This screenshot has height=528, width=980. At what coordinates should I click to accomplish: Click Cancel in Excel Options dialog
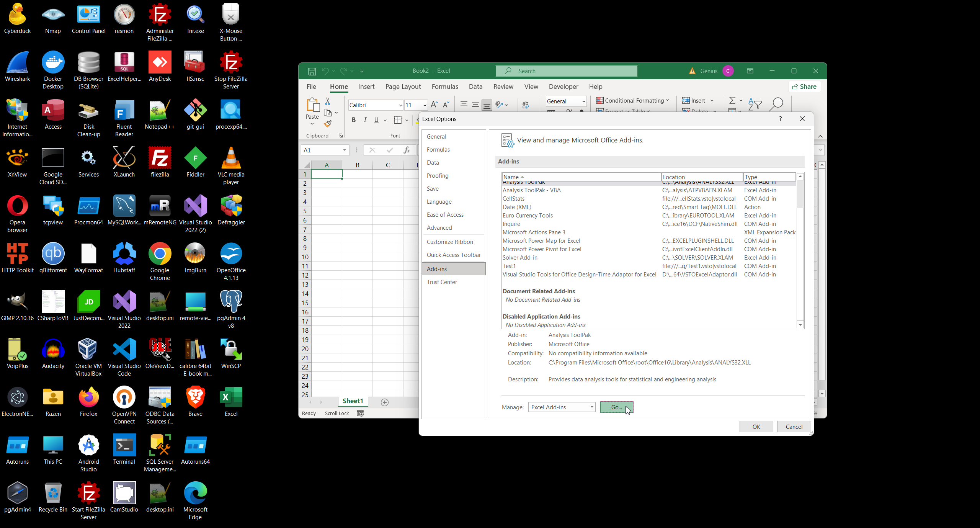click(x=794, y=427)
